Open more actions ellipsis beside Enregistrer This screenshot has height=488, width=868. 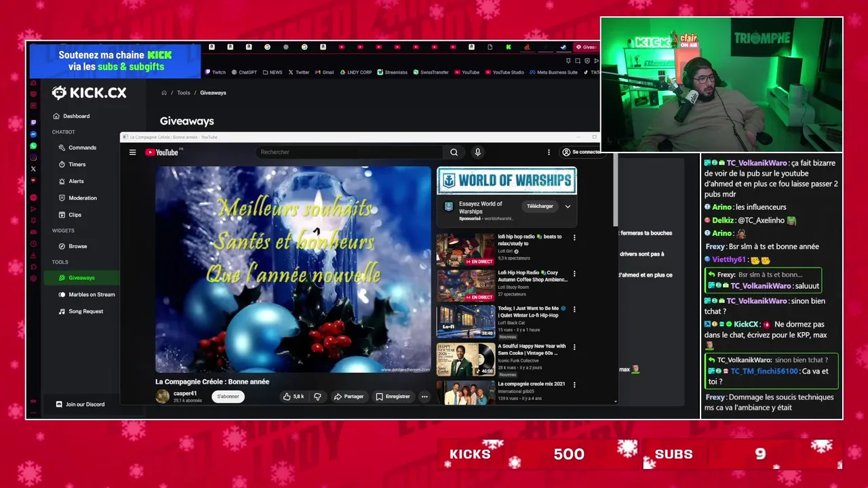coord(425,396)
